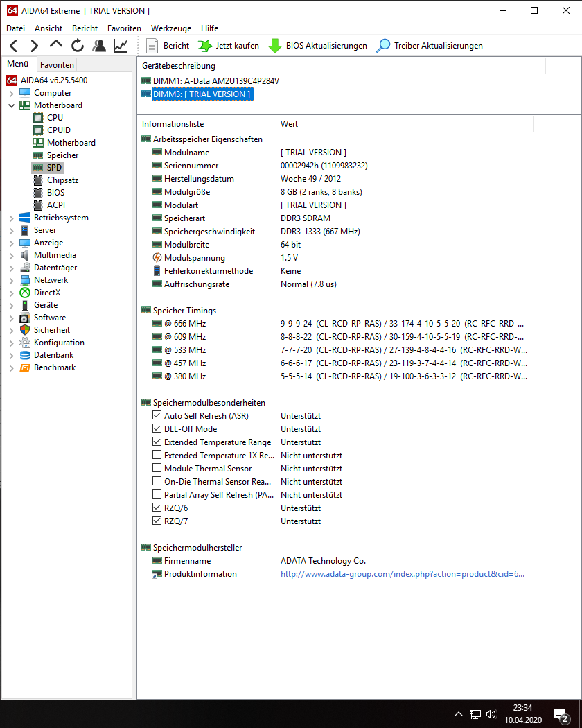Open the Speicher memory item
Image resolution: width=582 pixels, height=728 pixels.
click(62, 155)
